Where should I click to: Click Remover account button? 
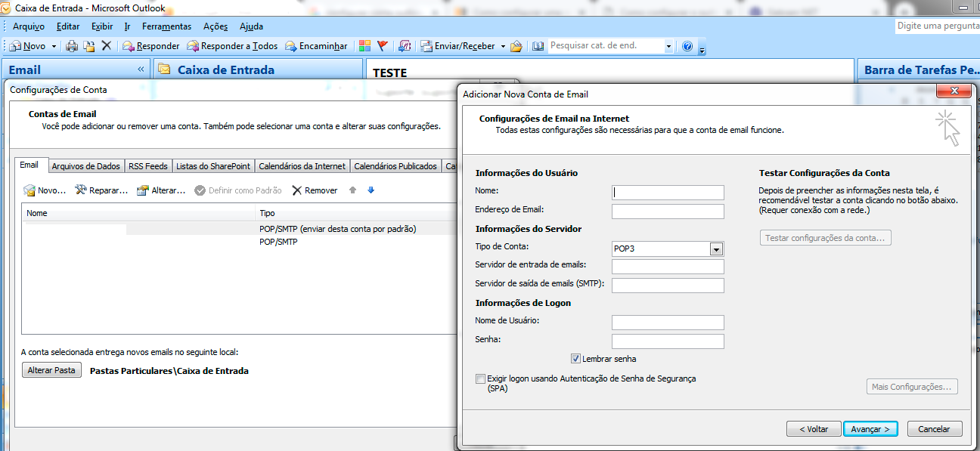coord(315,190)
